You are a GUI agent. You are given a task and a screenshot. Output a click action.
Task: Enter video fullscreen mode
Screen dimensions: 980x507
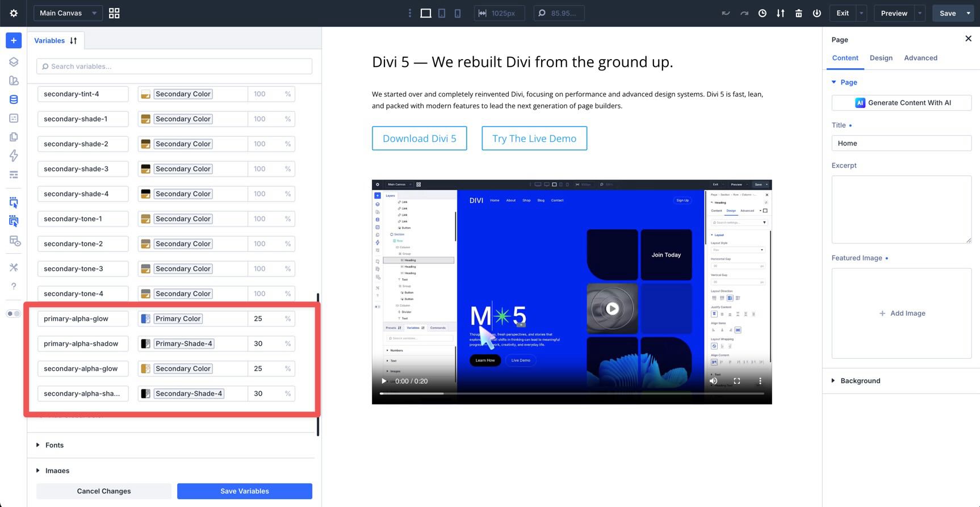click(x=737, y=381)
